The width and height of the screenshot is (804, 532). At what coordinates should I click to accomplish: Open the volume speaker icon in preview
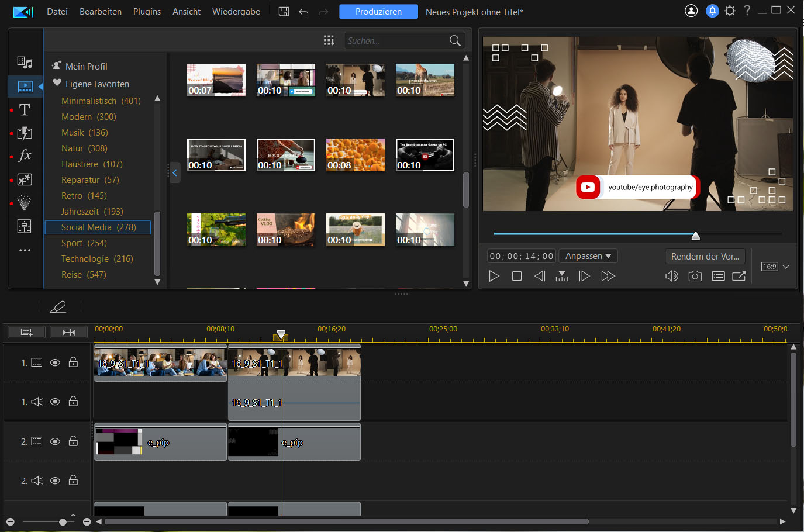point(671,276)
